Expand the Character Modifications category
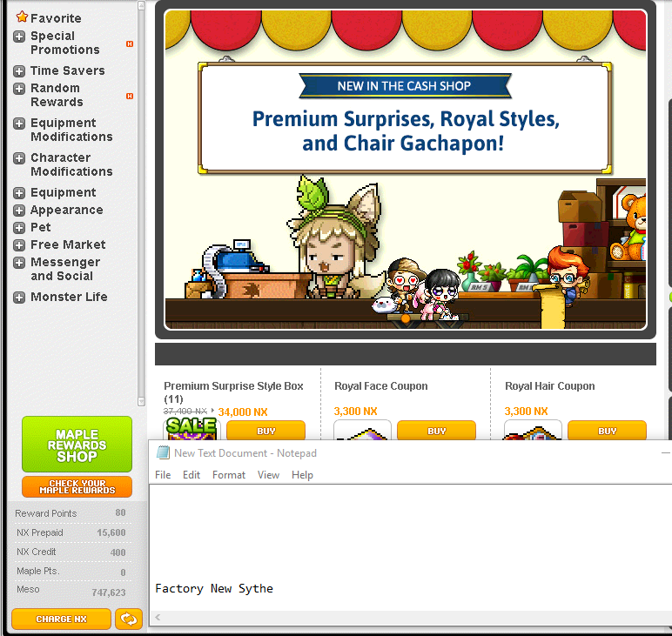 click(x=19, y=158)
